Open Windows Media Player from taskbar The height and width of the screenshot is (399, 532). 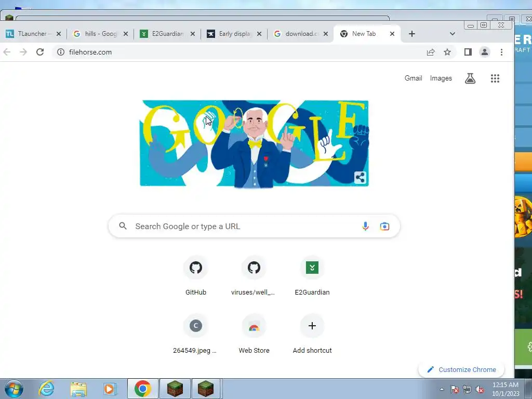coord(109,389)
